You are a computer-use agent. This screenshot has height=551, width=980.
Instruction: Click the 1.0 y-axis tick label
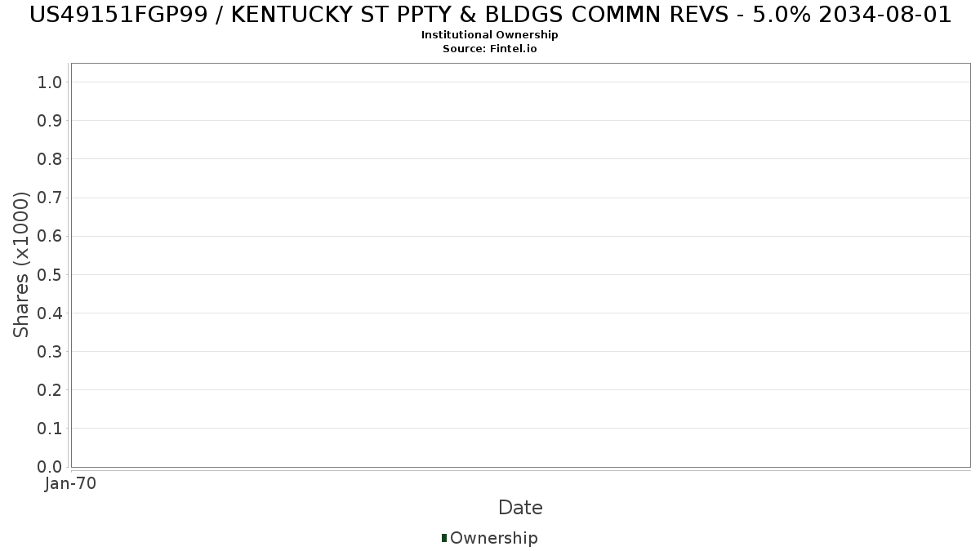click(50, 82)
